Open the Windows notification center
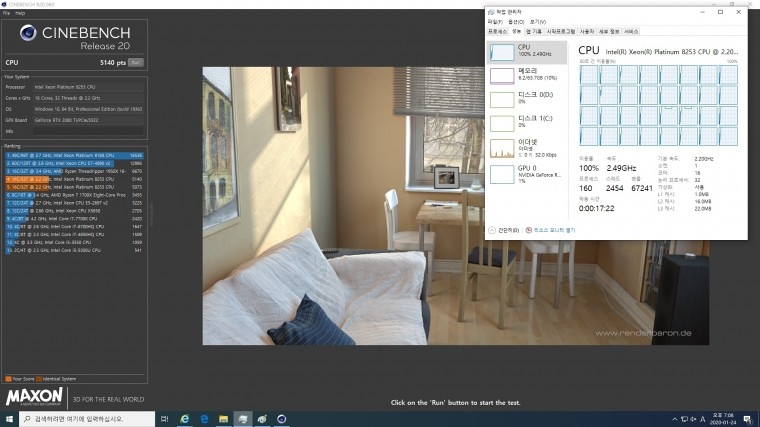 click(748, 419)
